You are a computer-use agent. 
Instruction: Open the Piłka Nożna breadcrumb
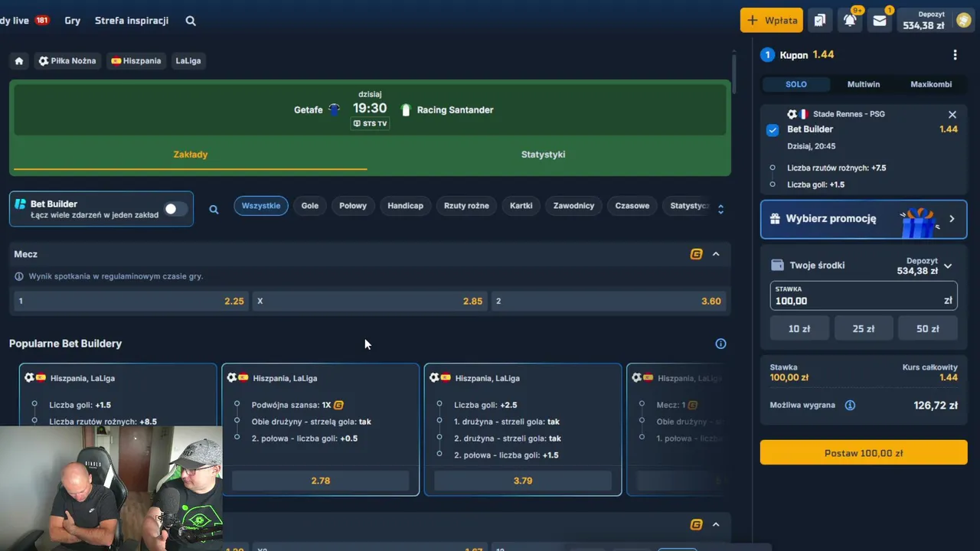tap(67, 60)
